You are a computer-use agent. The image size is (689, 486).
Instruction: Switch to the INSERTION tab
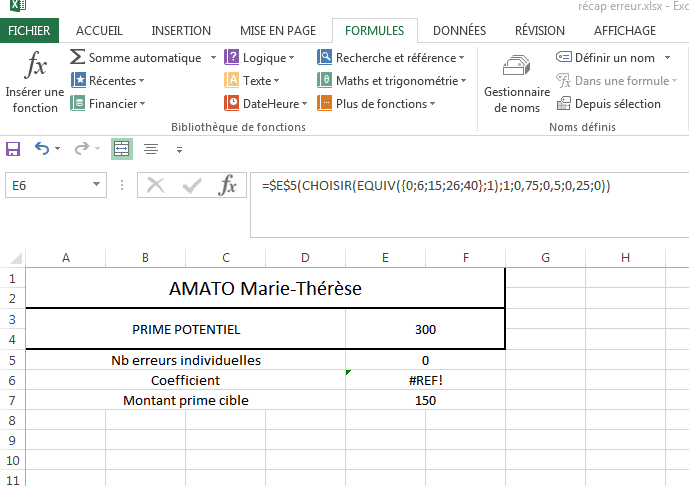coord(181,30)
